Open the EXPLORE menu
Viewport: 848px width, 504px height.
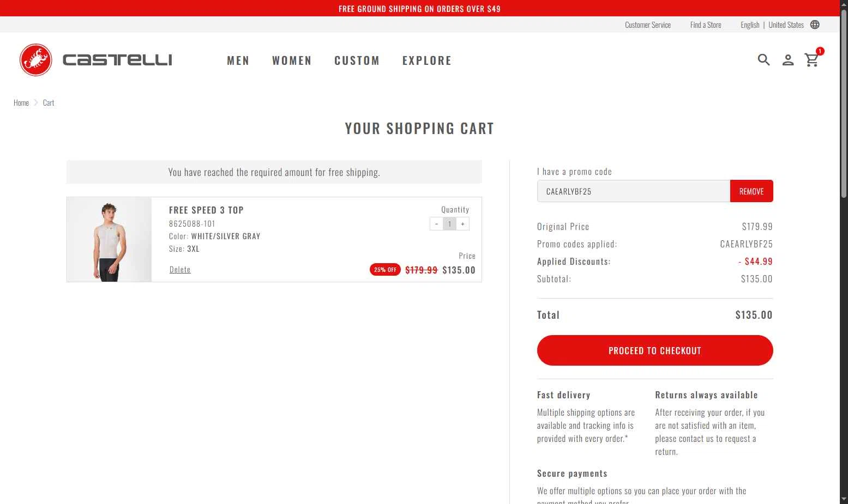click(x=427, y=60)
